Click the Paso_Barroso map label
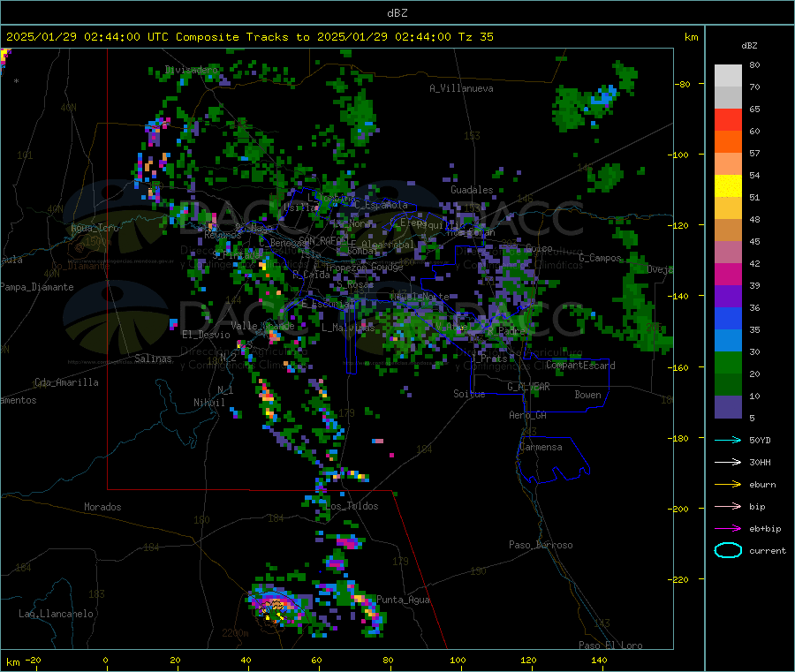This screenshot has width=795, height=672. click(x=541, y=545)
